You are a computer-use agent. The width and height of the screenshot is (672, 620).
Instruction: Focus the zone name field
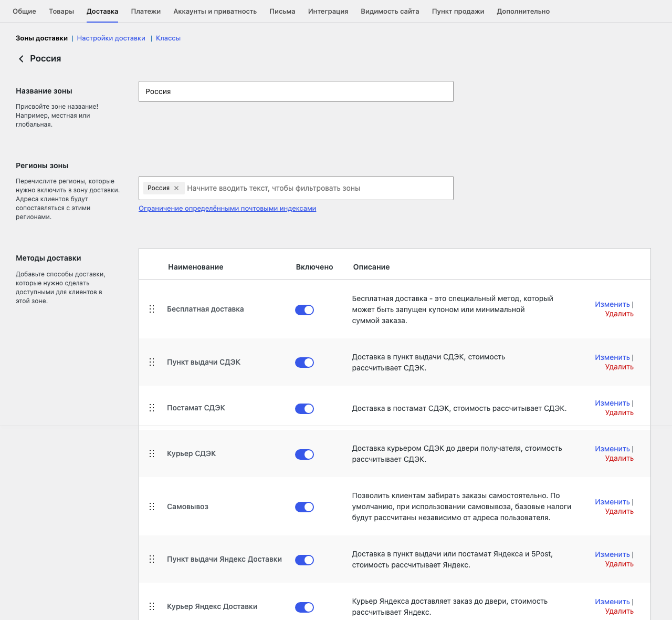[x=296, y=91]
